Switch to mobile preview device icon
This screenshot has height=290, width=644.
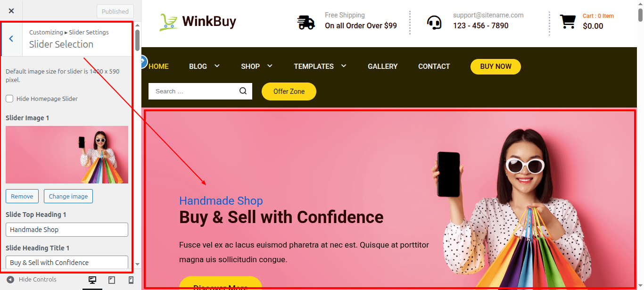(x=131, y=280)
